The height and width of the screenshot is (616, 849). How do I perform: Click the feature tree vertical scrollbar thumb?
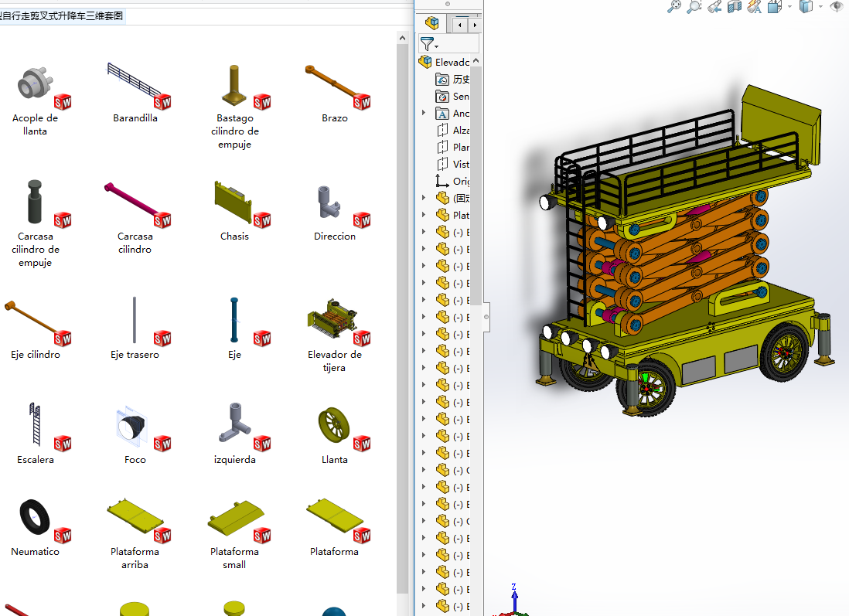pyautogui.click(x=476, y=185)
